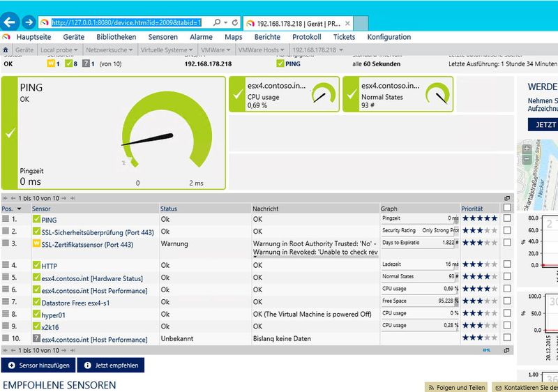This screenshot has height=392, width=558.
Task: Click the XML export icon below the table
Action: (497, 350)
